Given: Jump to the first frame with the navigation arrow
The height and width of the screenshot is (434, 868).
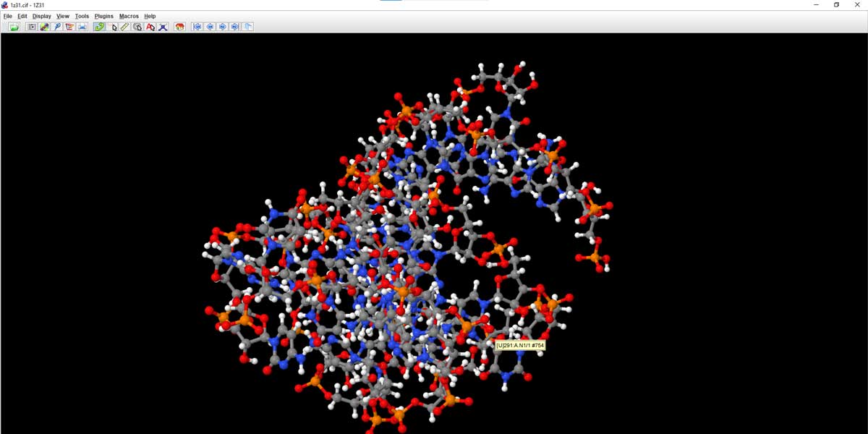Looking at the screenshot, I should (x=197, y=26).
